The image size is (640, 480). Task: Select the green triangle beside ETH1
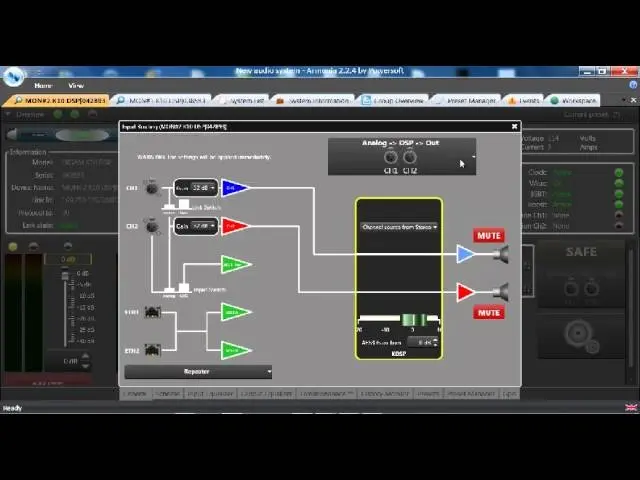pos(236,312)
